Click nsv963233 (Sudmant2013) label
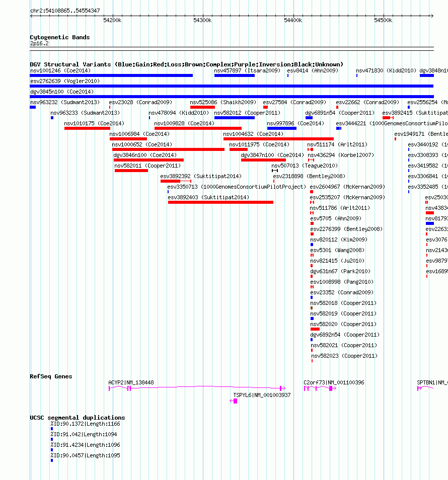Screen dimensions: 448x480 pos(85,113)
